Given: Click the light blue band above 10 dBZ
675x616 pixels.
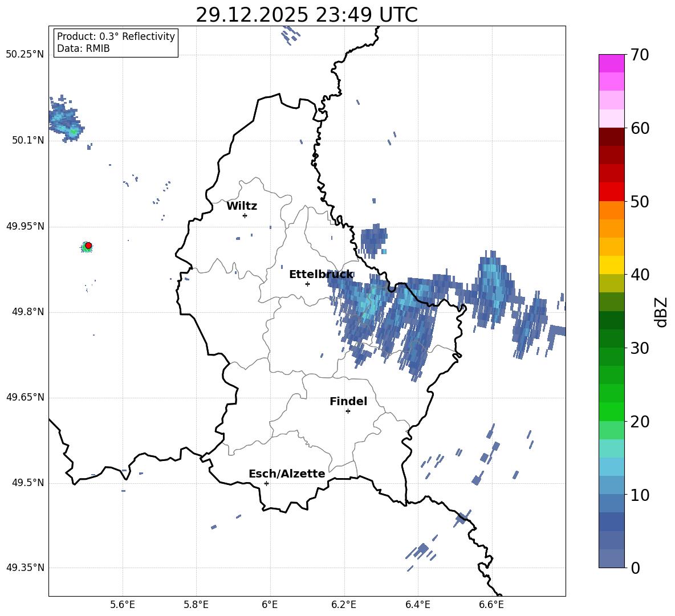Looking at the screenshot, I should [611, 485].
